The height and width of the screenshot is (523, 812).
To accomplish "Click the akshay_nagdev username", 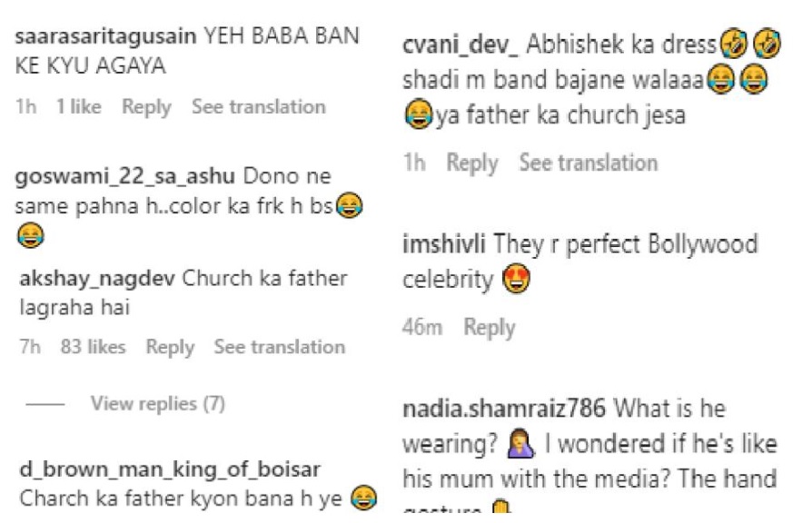I will tap(97, 279).
